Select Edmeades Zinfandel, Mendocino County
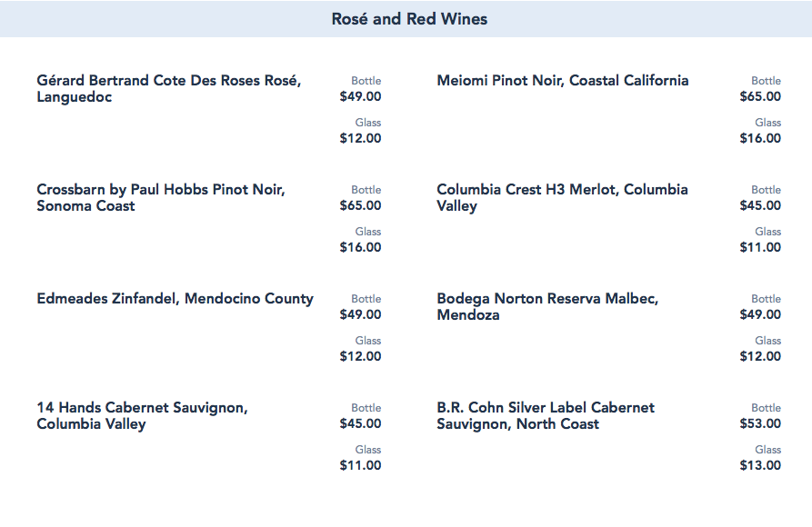Viewport: 812px width, 527px height. pyautogui.click(x=175, y=298)
